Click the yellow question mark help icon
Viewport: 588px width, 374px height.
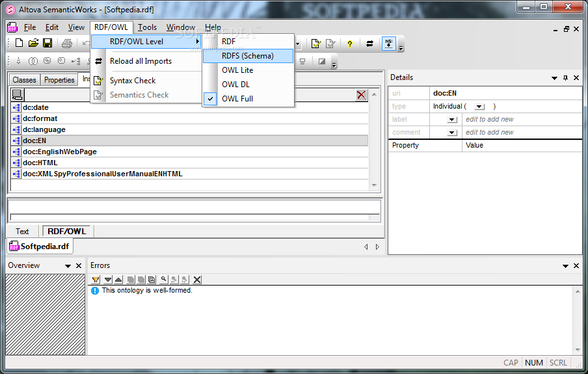tap(350, 44)
